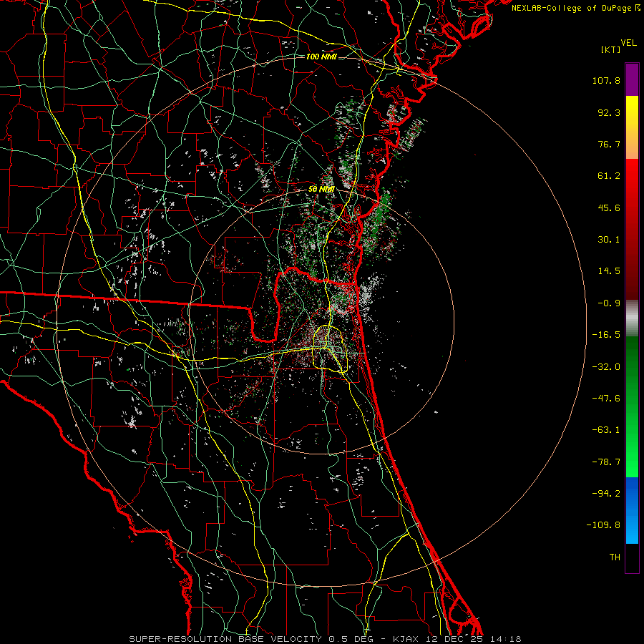Select the 76.7 scale value

coord(609,144)
